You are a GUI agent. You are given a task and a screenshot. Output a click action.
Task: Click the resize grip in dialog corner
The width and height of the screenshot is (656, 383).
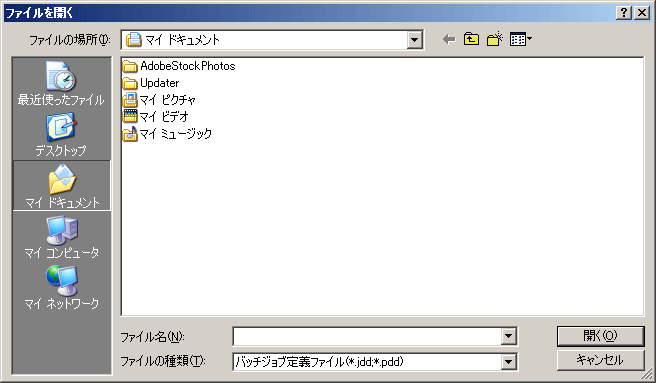click(647, 374)
